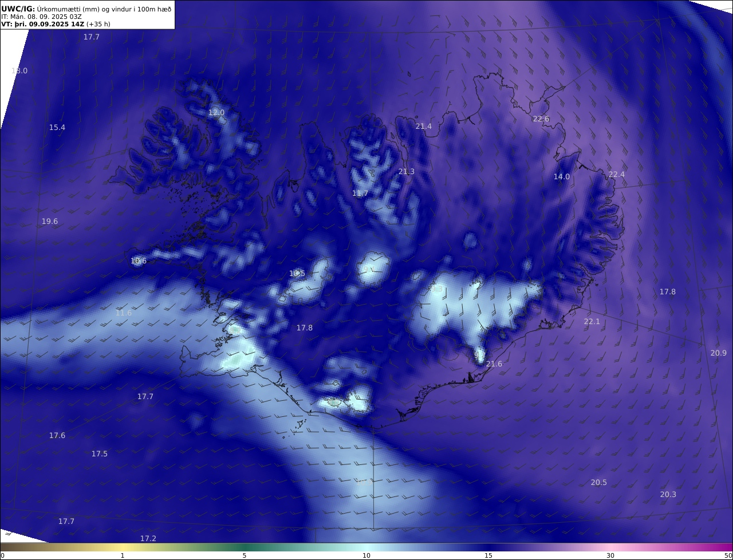Click the 10 tick label on the color scale

(x=366, y=555)
